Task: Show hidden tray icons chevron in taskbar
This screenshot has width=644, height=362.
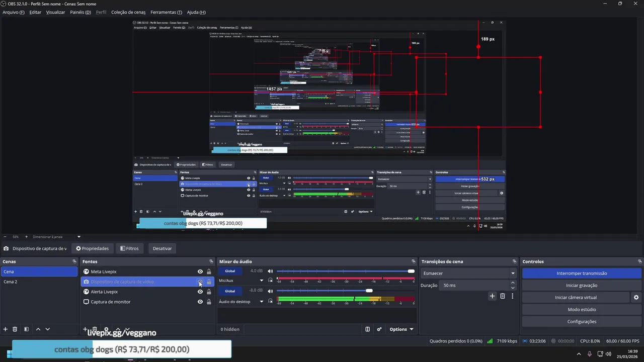Action: click(x=579, y=354)
